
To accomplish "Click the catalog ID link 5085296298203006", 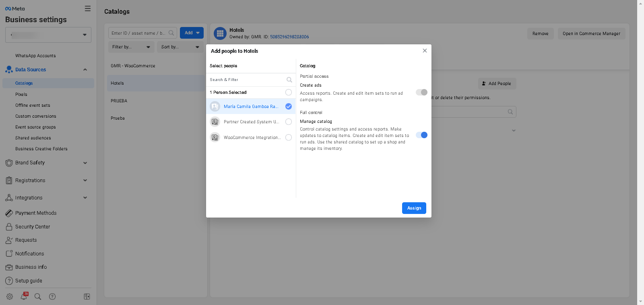I will [x=289, y=37].
